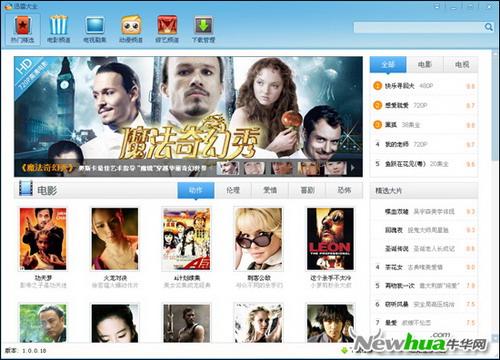Click the magnifier search icon

pos(488,27)
